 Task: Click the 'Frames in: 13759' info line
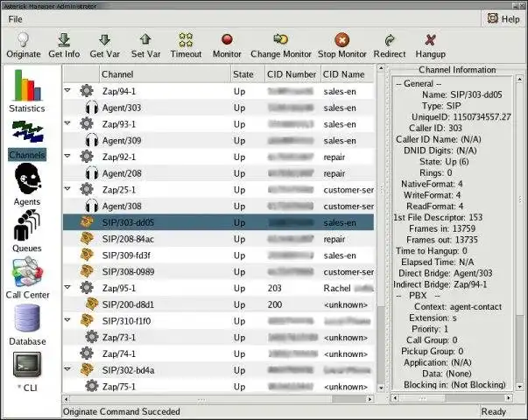pos(442,228)
